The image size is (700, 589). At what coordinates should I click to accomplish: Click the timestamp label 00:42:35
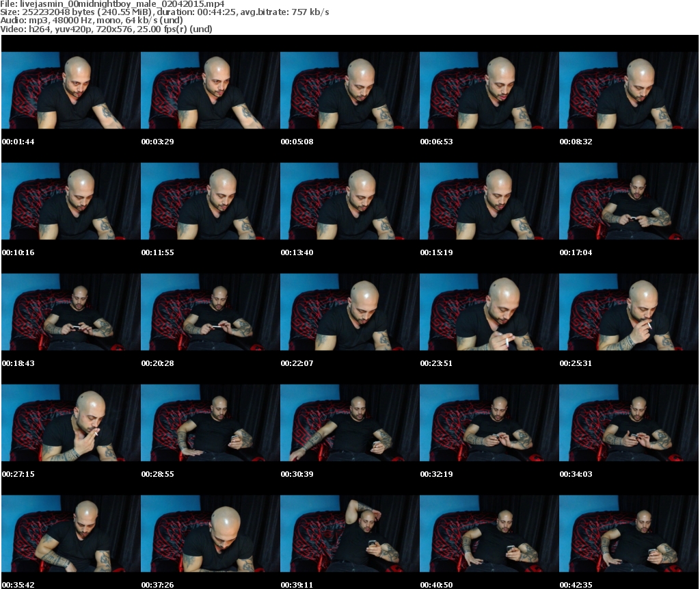click(576, 584)
